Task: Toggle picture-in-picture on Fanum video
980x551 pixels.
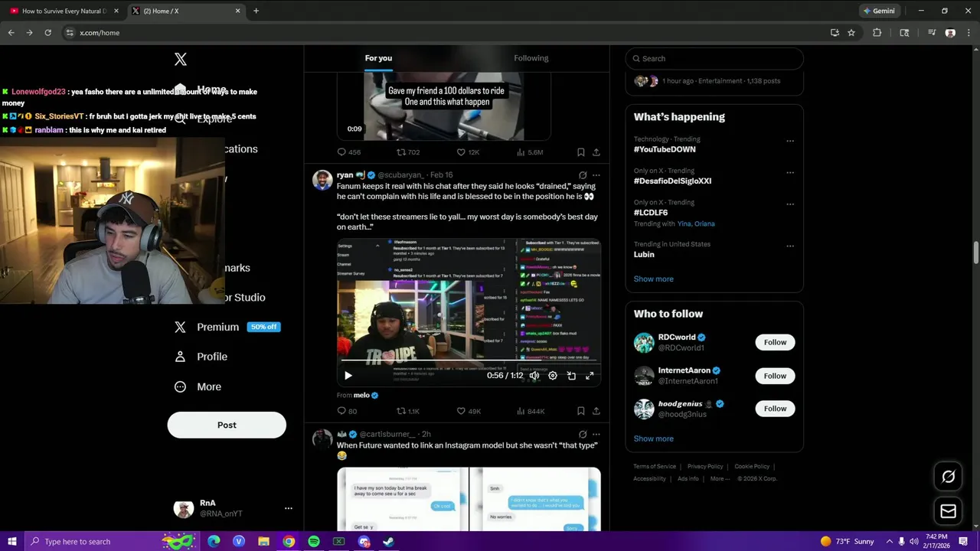Action: (571, 376)
